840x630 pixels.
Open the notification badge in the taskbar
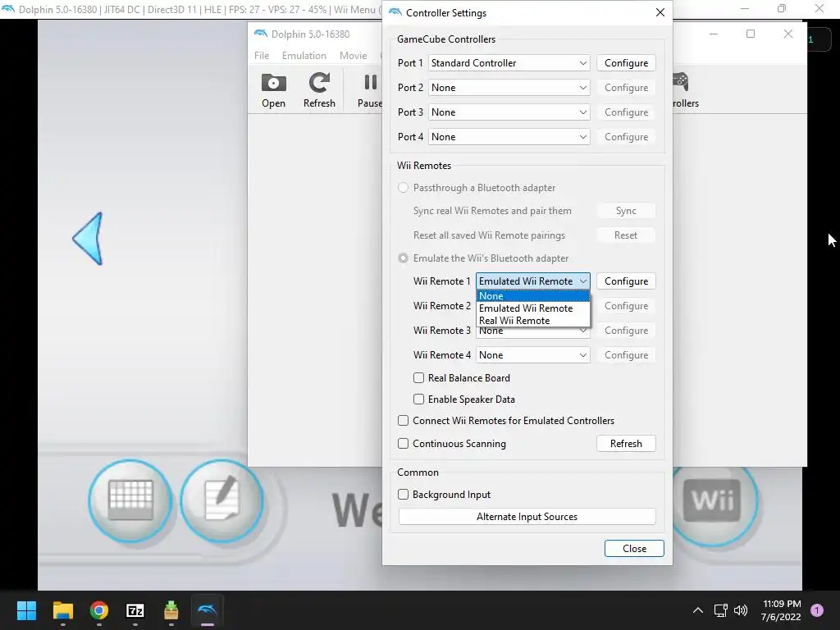(x=817, y=610)
